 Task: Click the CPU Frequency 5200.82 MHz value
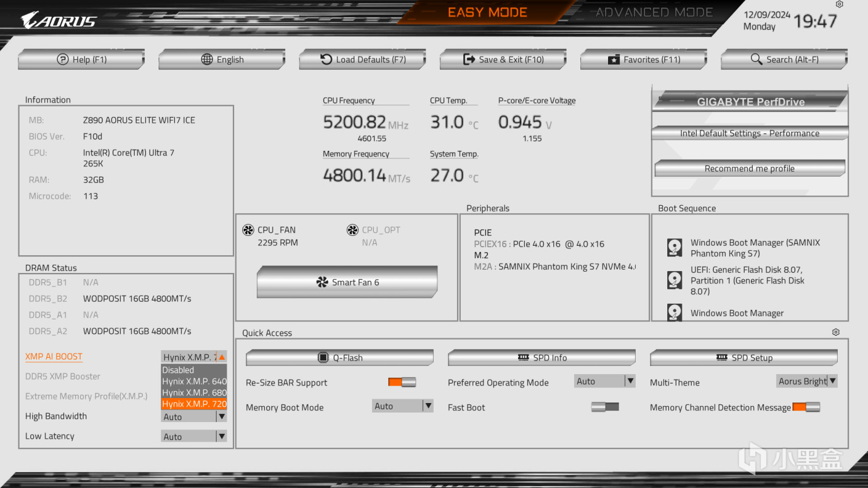tap(366, 122)
